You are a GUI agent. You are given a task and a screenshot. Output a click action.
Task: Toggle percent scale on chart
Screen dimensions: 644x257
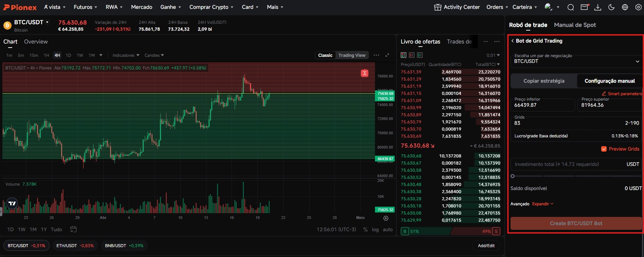pyautogui.click(x=365, y=229)
